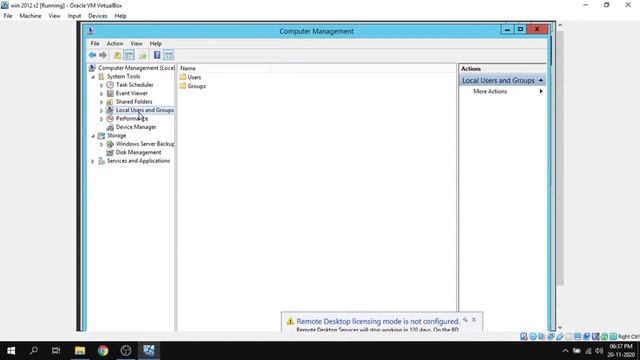Screen dimensions: 640x360
Task: Toggle the Show/Hide Action Pane icon
Action: (169, 55)
